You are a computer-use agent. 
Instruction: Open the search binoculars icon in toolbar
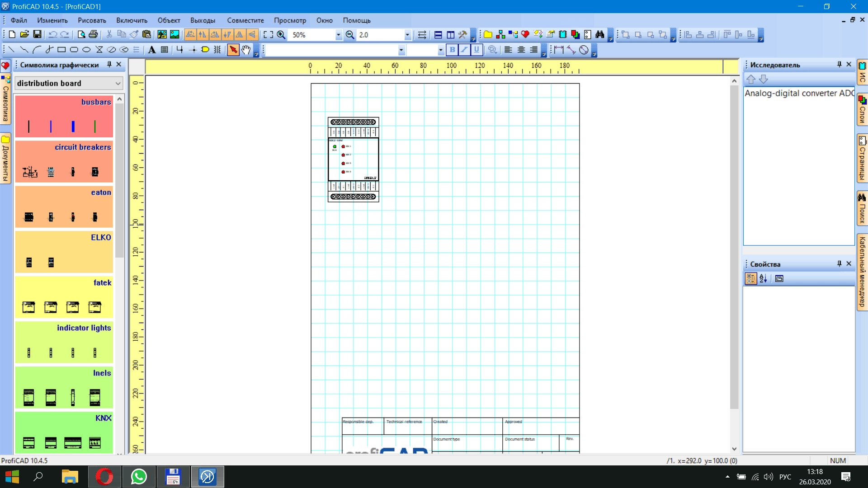[600, 35]
